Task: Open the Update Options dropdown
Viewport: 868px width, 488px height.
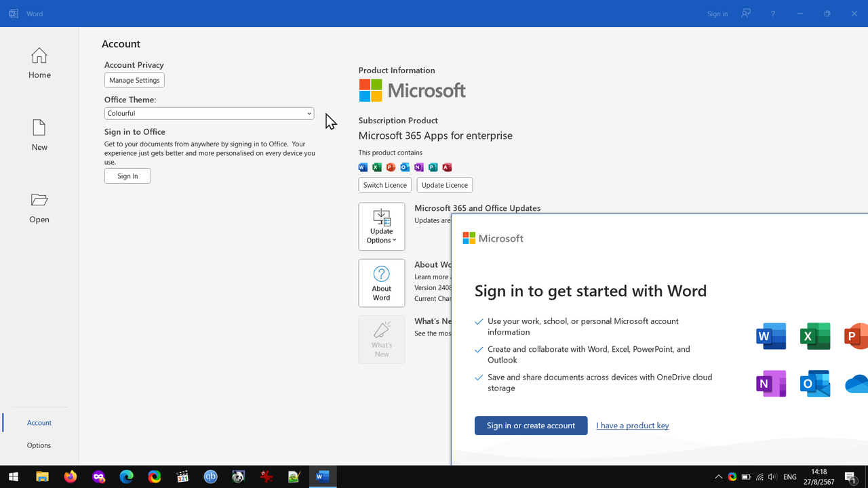Action: pyautogui.click(x=382, y=226)
